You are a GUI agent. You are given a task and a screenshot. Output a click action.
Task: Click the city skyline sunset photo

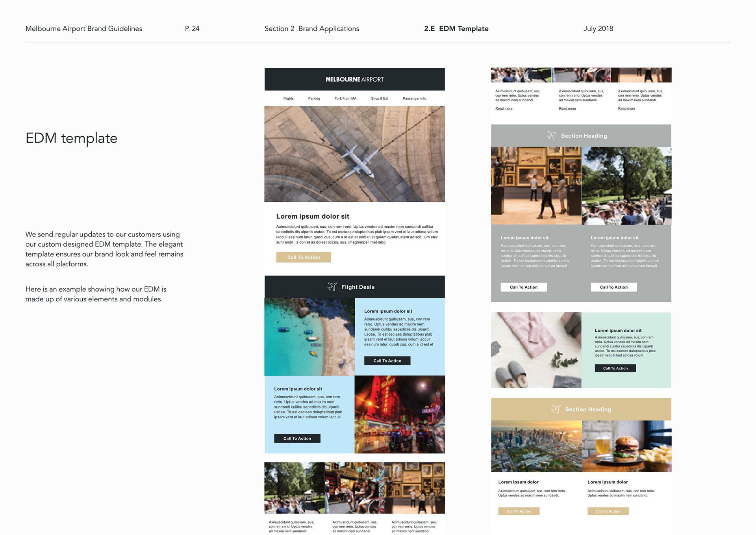click(536, 446)
